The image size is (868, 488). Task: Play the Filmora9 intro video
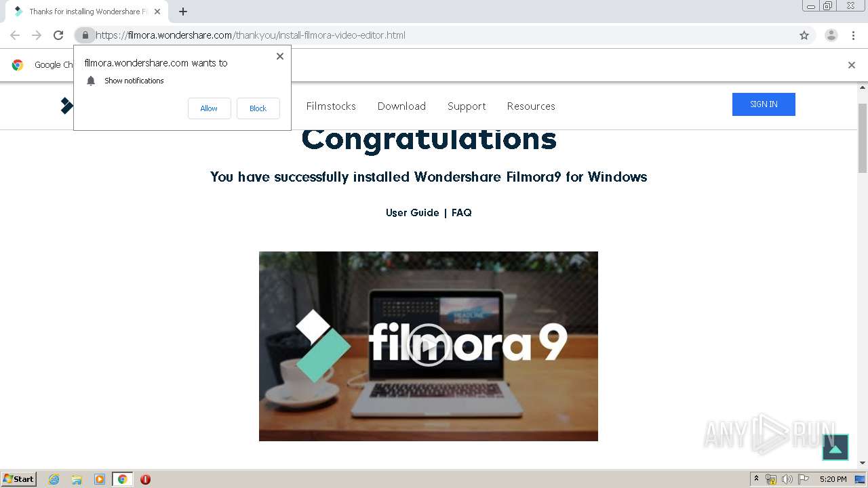point(429,346)
